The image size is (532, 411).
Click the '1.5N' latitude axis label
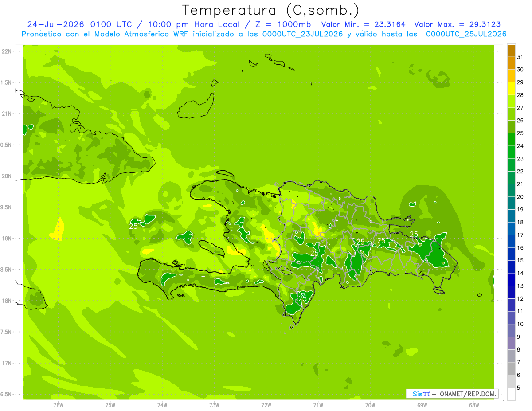[7, 82]
